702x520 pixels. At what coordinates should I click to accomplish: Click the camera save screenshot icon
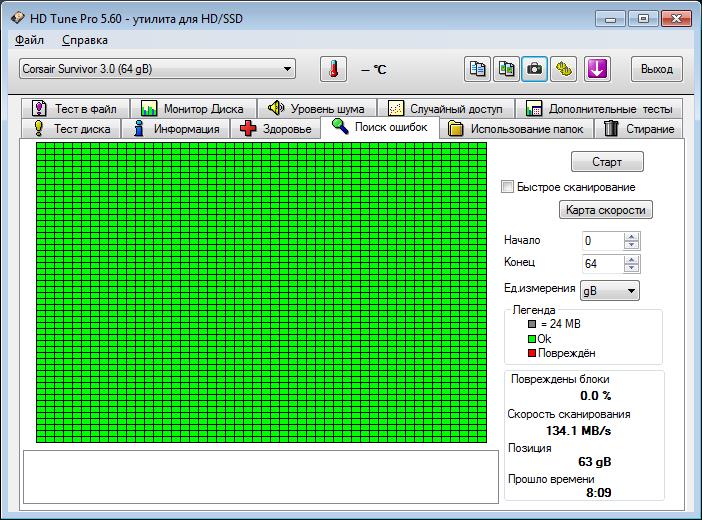pos(535,69)
